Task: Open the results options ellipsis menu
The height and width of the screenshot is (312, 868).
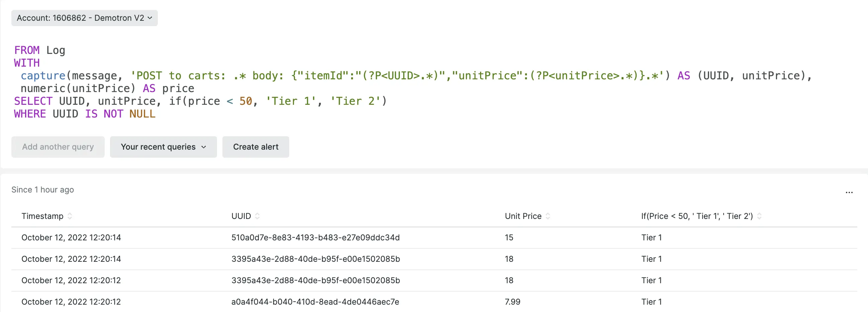Action: coord(849,192)
